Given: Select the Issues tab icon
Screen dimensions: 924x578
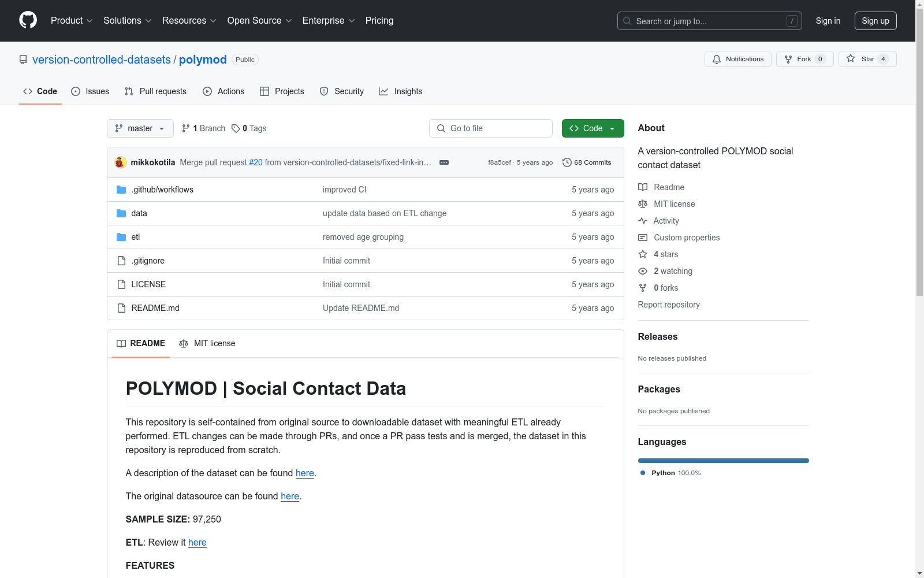Looking at the screenshot, I should click(x=76, y=91).
